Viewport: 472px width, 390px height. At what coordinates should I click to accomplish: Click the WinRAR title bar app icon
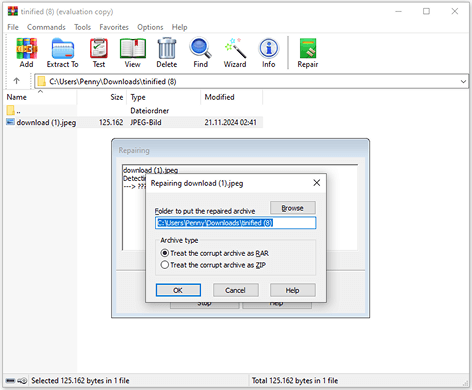point(13,11)
